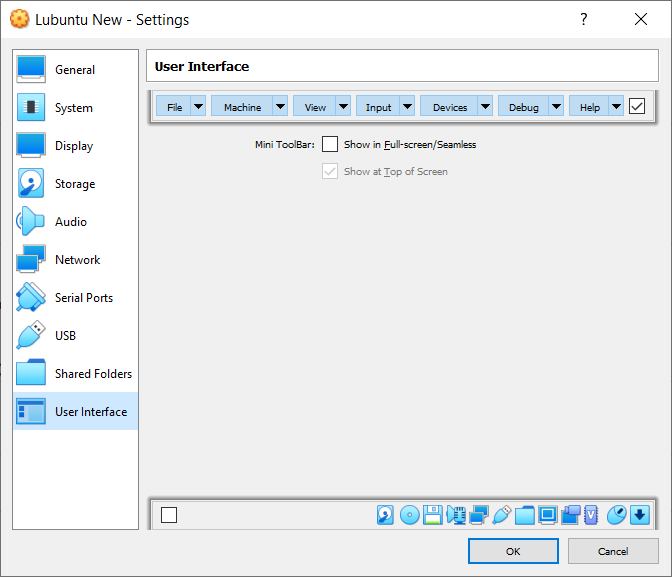
Task: Expand the Debug menu dropdown arrow
Action: tap(556, 106)
